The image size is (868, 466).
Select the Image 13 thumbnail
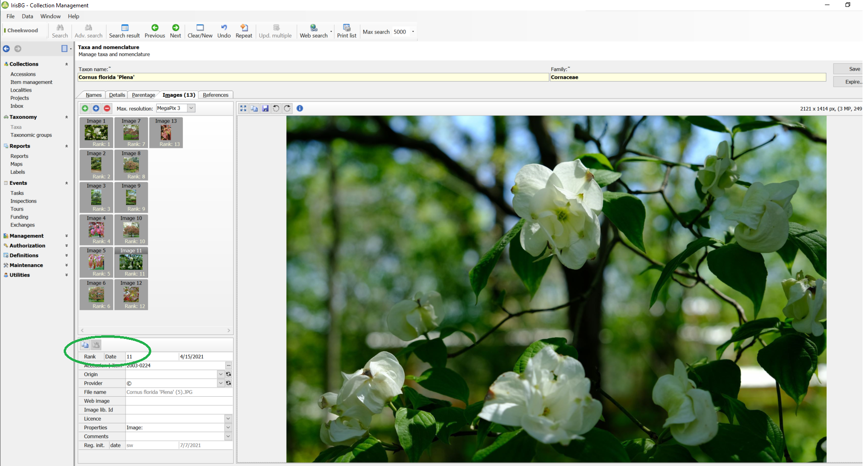click(166, 133)
